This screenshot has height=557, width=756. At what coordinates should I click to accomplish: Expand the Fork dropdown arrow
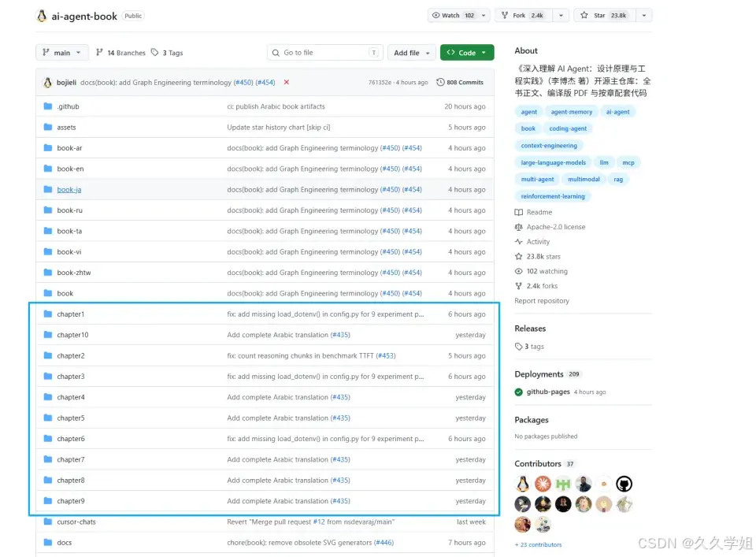click(561, 16)
